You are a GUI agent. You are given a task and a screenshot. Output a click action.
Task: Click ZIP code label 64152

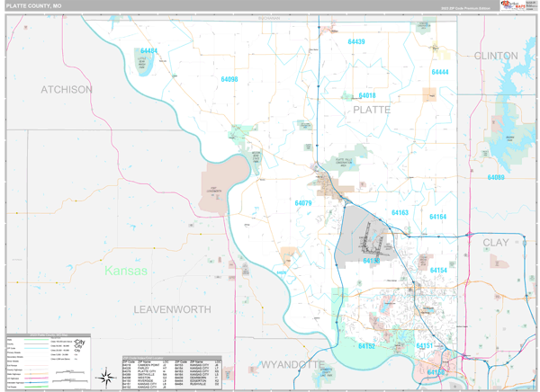366,346
